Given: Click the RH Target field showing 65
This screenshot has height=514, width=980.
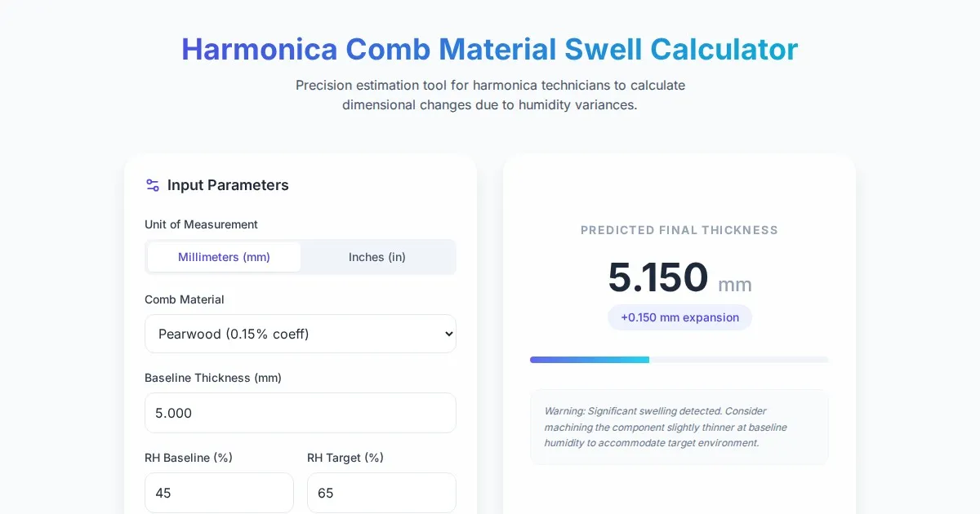Looking at the screenshot, I should coord(381,493).
